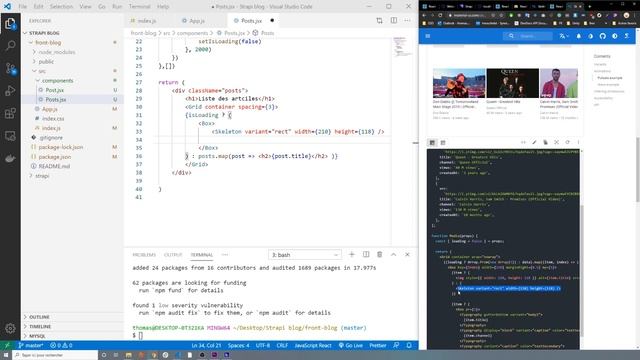
Task: Click the Material-UI search field
Action: [527, 36]
